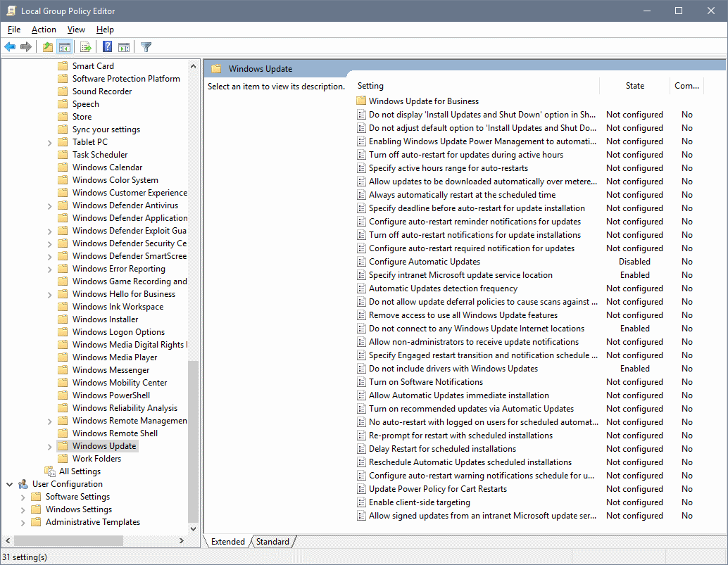
Task: Select Windows Installer in the tree
Action: (x=105, y=319)
